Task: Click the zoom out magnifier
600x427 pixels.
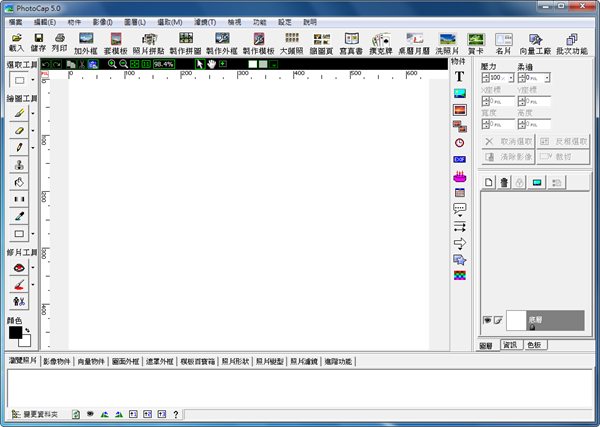Action: click(x=124, y=64)
